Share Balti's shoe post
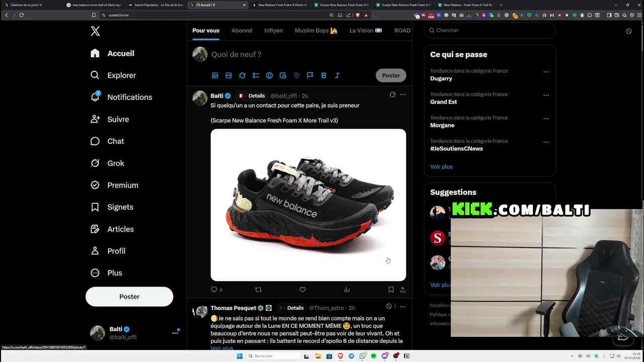 (403, 290)
